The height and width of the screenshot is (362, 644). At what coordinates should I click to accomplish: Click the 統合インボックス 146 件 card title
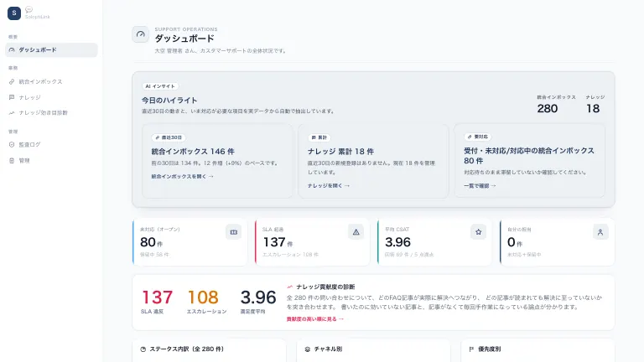[x=193, y=152]
